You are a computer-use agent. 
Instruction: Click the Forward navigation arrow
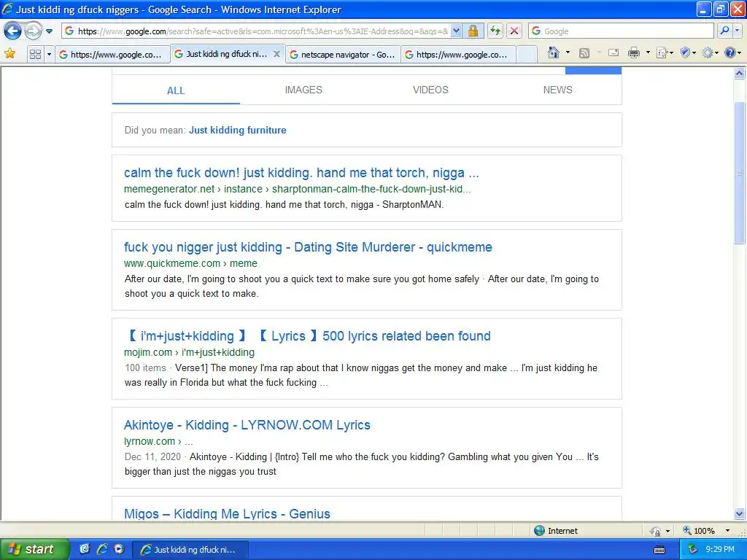click(x=33, y=31)
